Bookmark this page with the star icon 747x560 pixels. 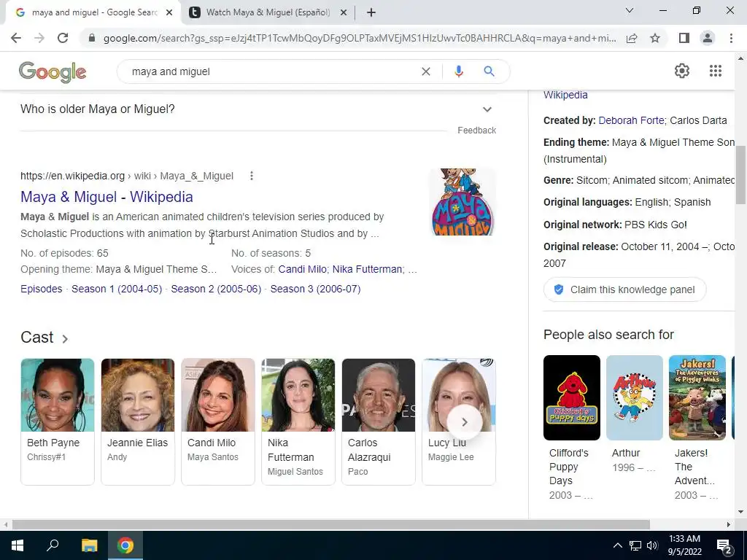pos(655,38)
